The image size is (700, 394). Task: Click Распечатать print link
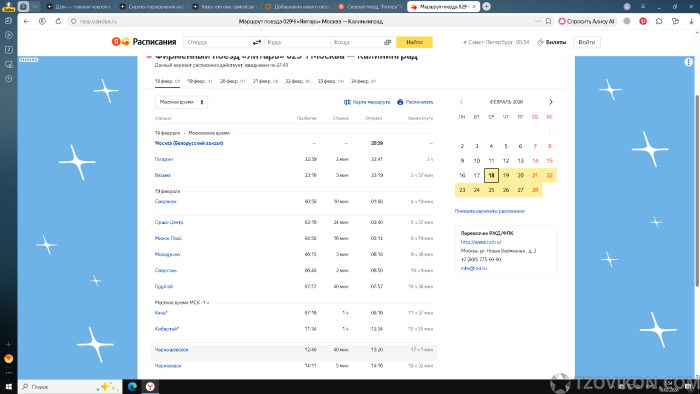[415, 102]
